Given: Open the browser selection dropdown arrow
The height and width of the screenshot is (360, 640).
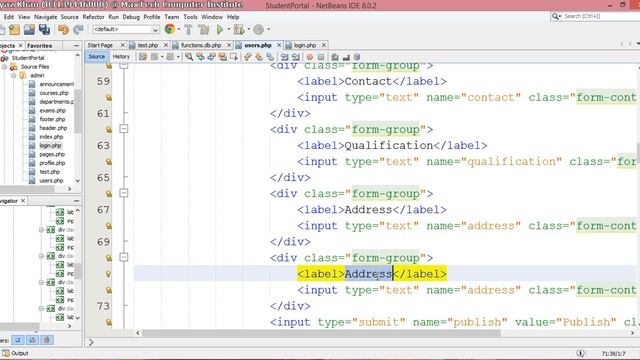Looking at the screenshot, I should click(179, 29).
